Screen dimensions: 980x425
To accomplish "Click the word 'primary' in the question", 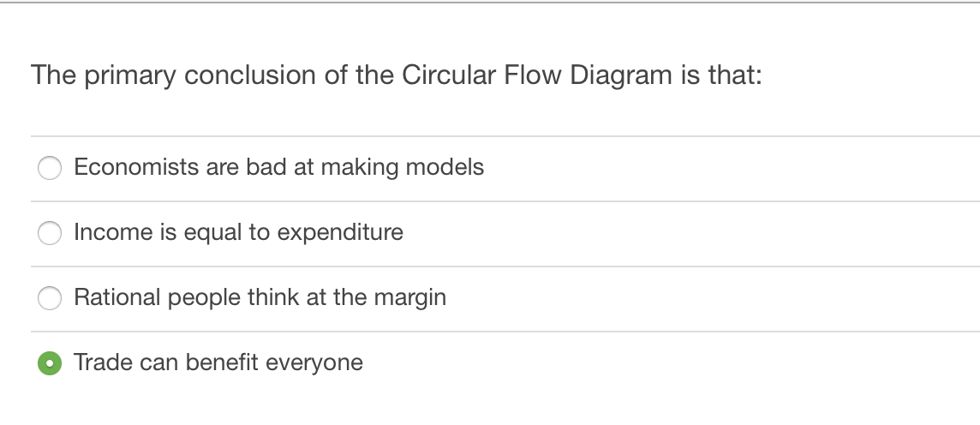I will point(130,76).
